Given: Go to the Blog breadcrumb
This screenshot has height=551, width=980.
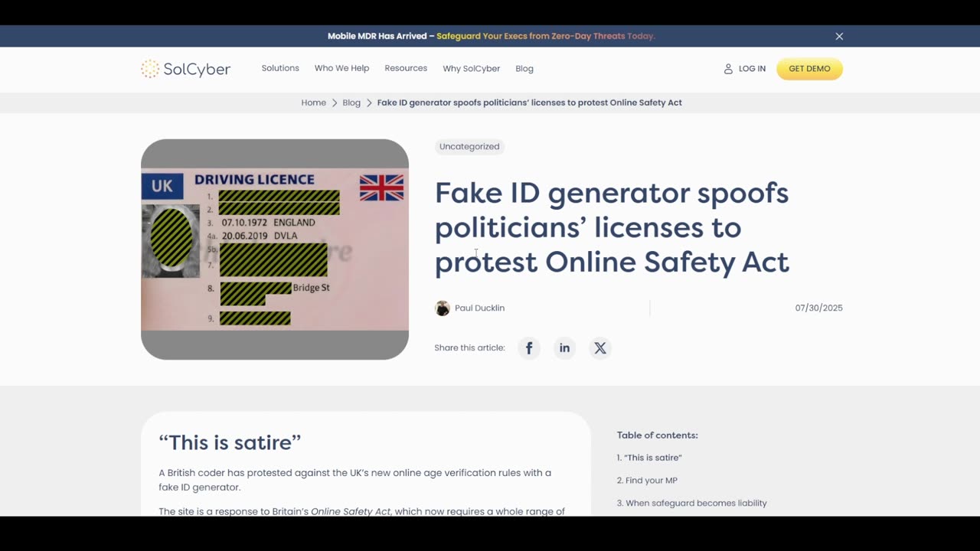Looking at the screenshot, I should click(351, 103).
